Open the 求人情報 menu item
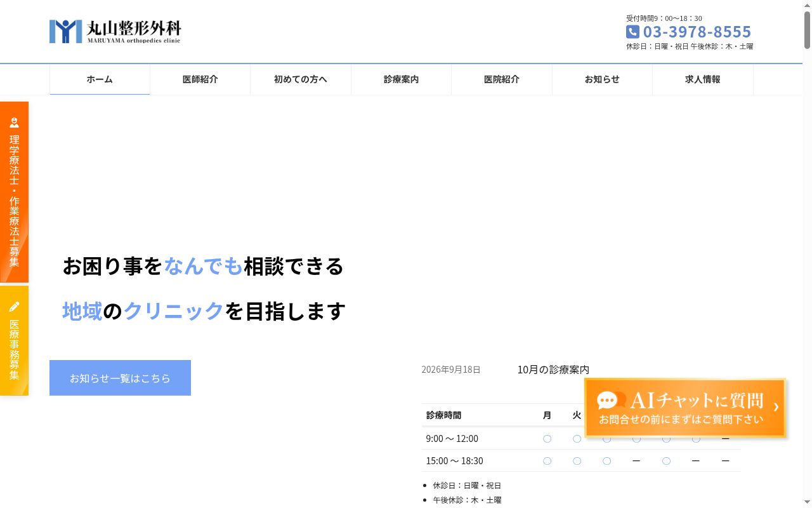Image resolution: width=812 pixels, height=508 pixels. [x=703, y=79]
